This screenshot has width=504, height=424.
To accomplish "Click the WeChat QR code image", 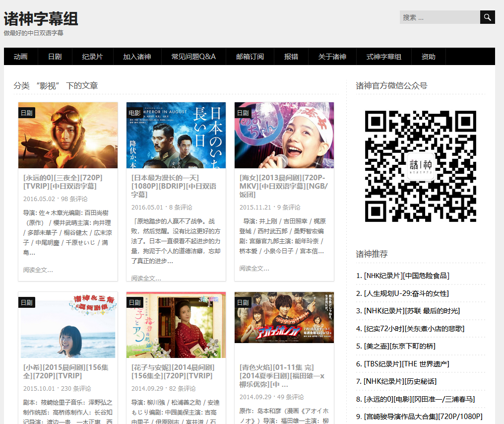I will pyautogui.click(x=421, y=166).
